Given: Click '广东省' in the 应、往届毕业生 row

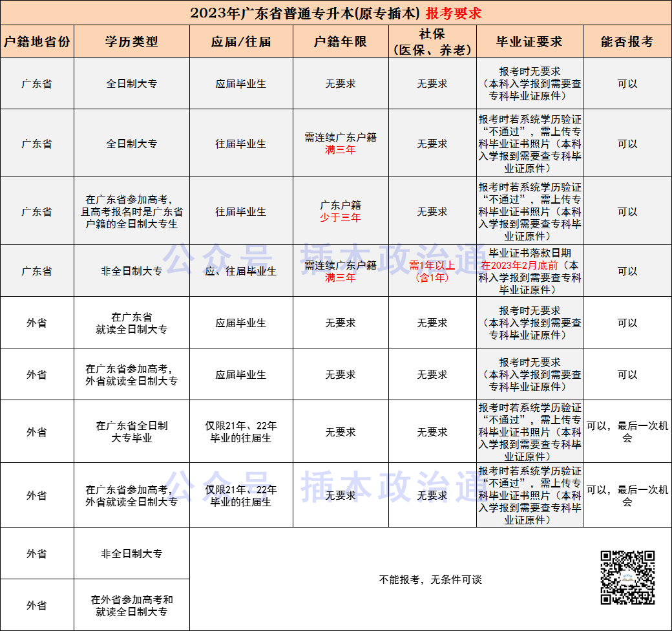Looking at the screenshot, I should (37, 271).
